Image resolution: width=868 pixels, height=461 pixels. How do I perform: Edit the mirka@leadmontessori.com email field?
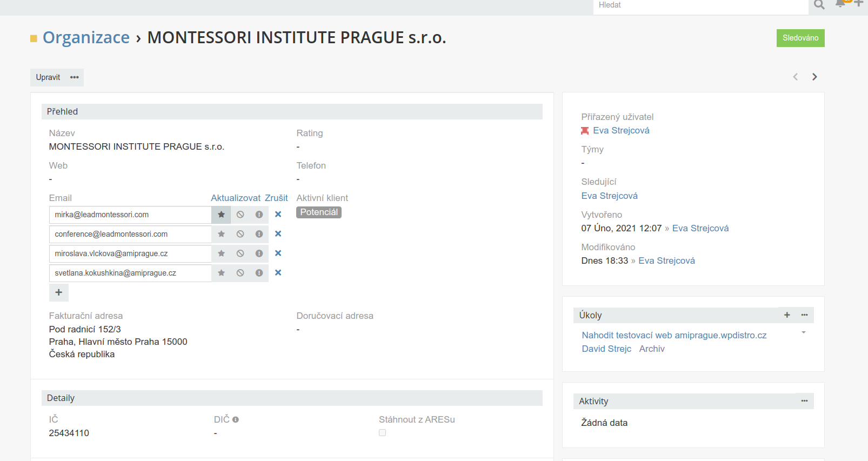pos(130,215)
